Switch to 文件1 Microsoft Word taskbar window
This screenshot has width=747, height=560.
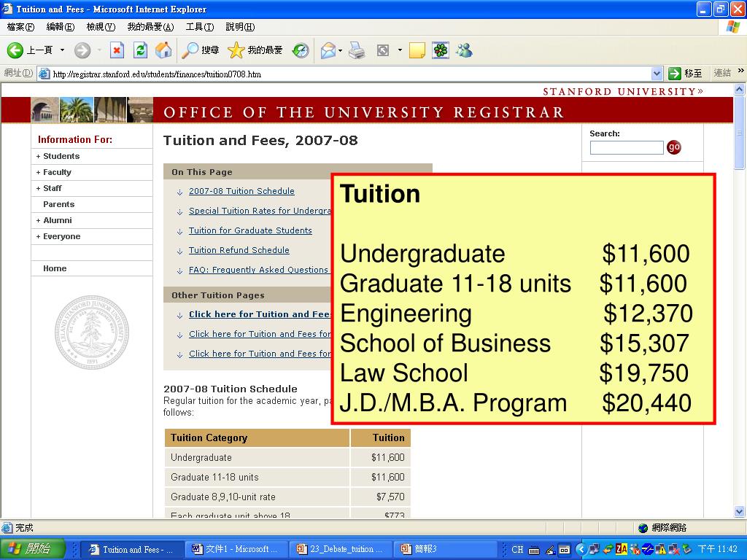pyautogui.click(x=236, y=550)
